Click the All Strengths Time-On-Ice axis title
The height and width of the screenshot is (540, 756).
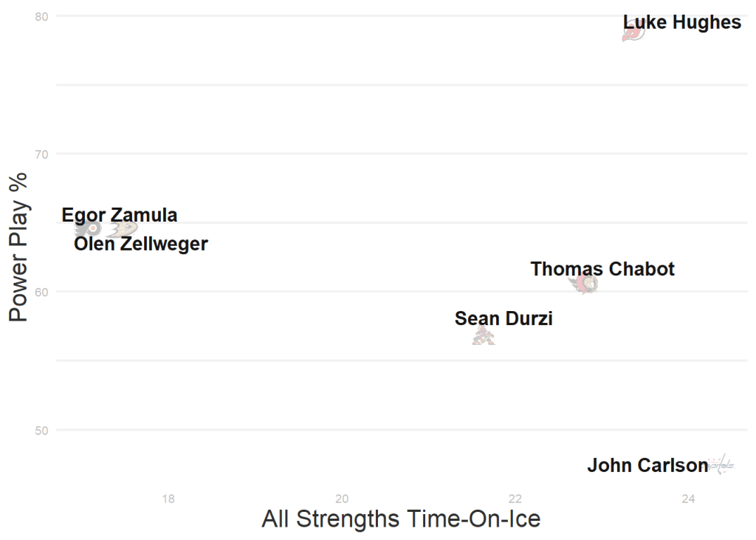point(401,519)
